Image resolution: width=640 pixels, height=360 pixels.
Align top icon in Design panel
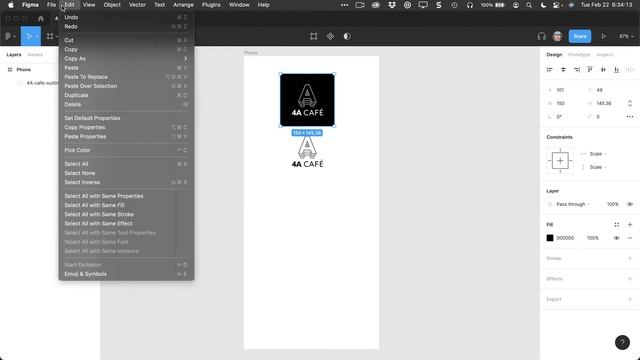(590, 70)
